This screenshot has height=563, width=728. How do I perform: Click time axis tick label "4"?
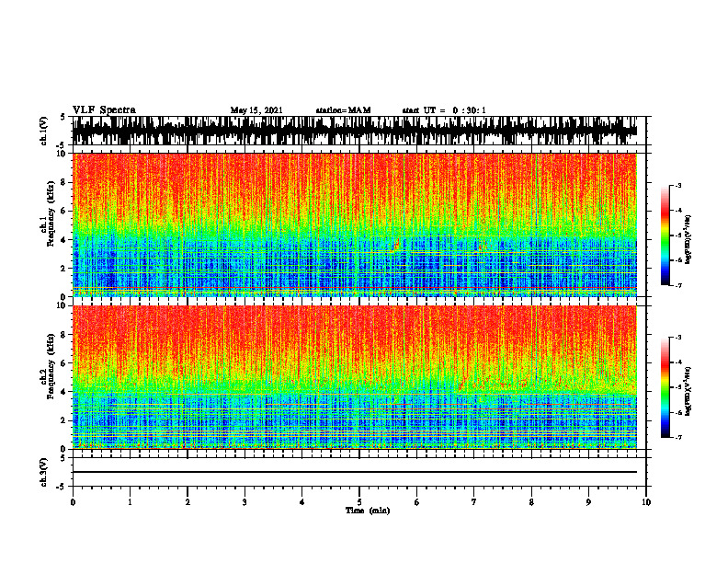tap(302, 502)
